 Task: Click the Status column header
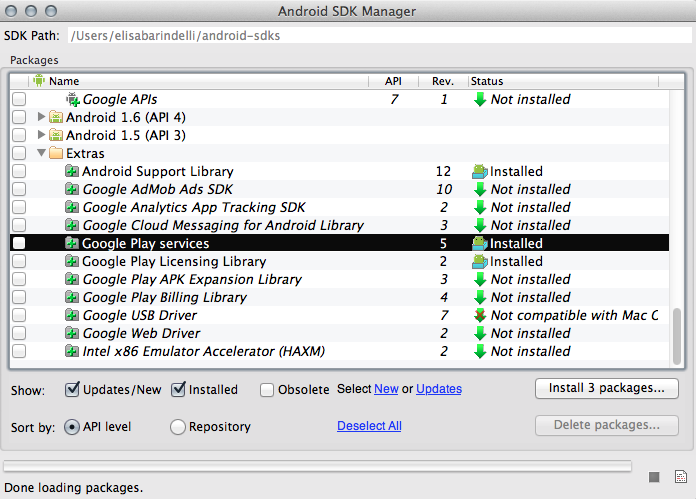[563, 81]
